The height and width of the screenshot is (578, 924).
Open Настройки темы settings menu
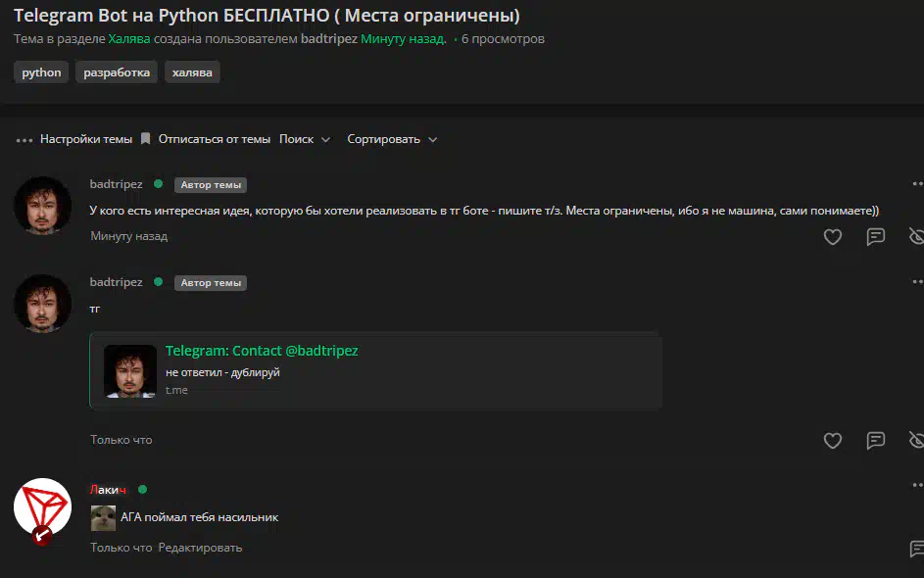86,139
